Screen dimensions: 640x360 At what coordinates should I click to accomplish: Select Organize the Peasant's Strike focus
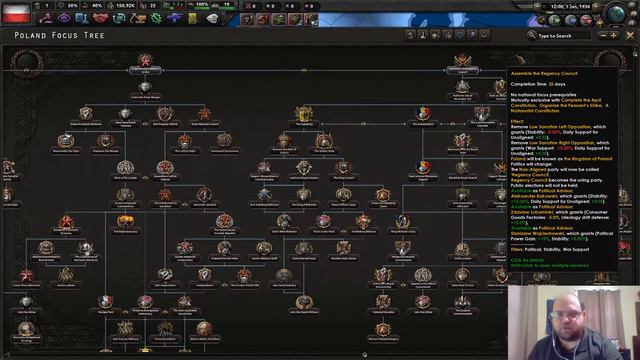[145, 63]
